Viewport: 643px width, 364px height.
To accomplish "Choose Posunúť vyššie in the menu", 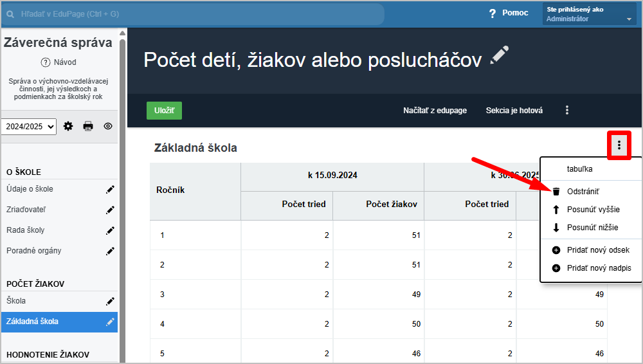I will pos(593,210).
